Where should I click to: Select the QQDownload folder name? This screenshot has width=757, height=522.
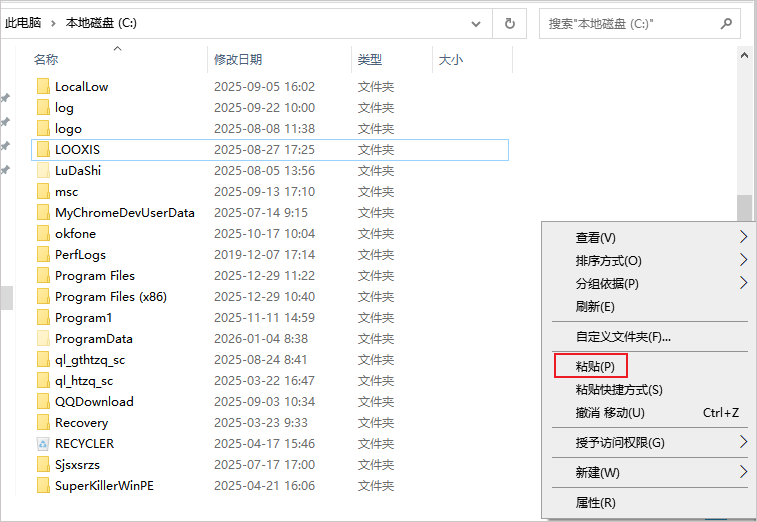pyautogui.click(x=94, y=401)
